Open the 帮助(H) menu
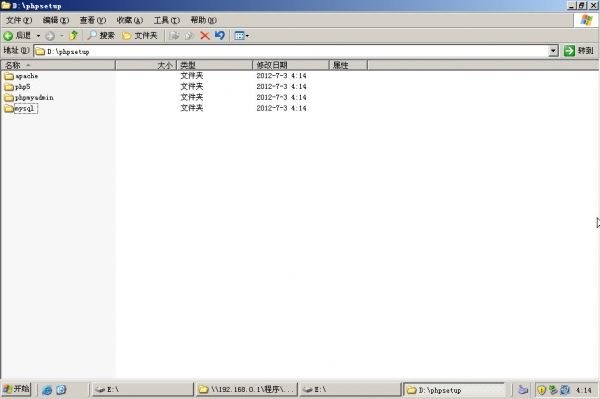 pos(204,20)
